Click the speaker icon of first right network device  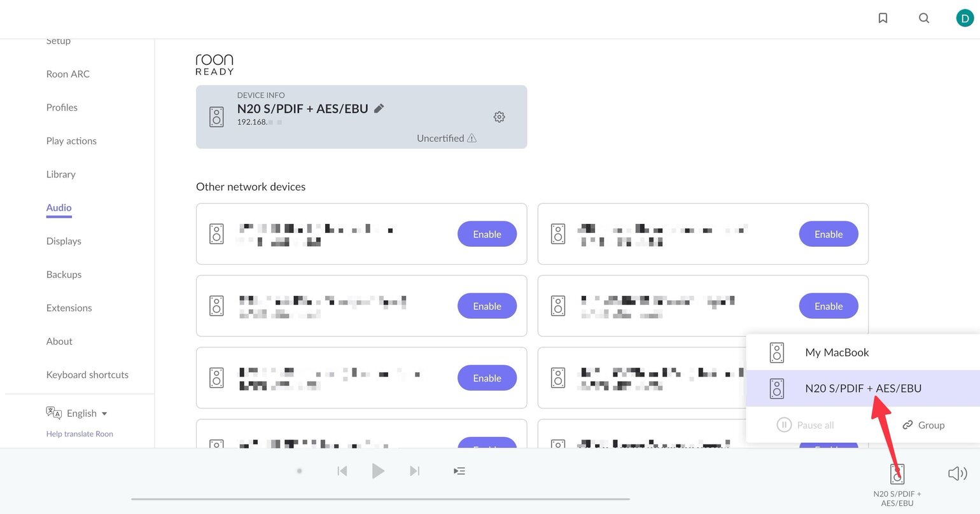tap(558, 233)
